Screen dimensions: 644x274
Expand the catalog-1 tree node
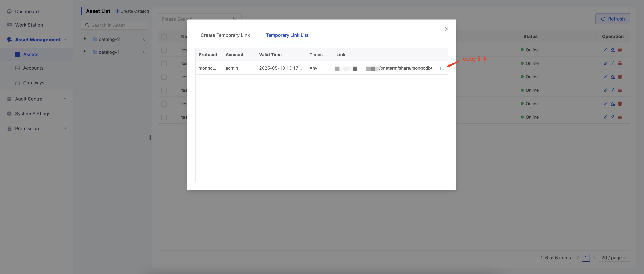click(x=85, y=51)
